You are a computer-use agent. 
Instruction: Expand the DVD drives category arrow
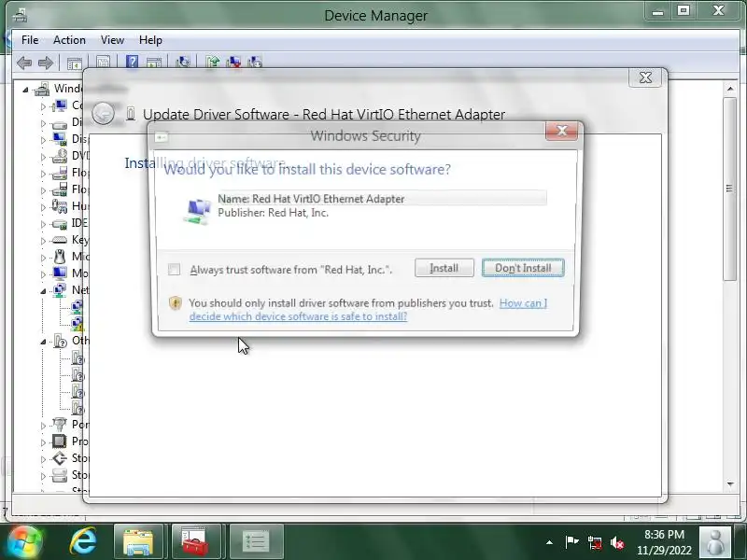tap(43, 157)
